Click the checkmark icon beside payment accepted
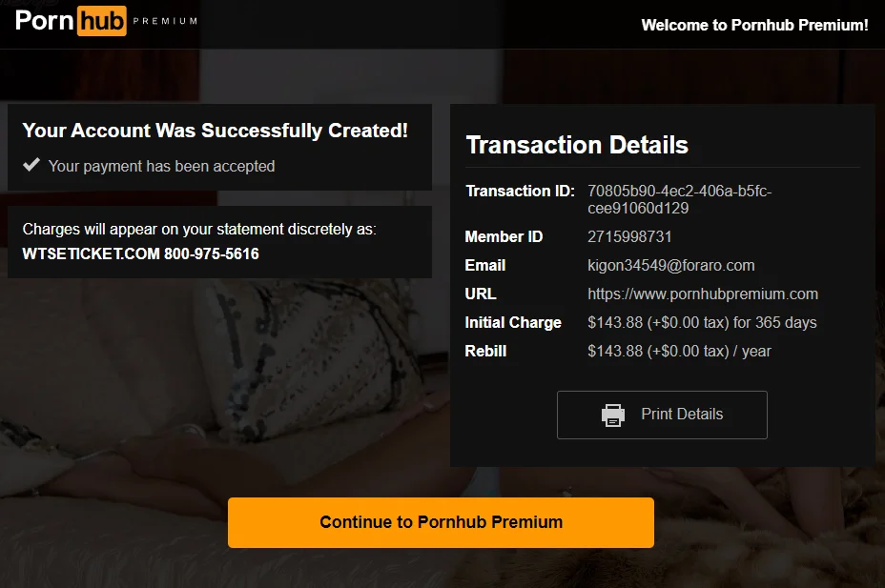Screen dimensions: 885x588 (31, 165)
